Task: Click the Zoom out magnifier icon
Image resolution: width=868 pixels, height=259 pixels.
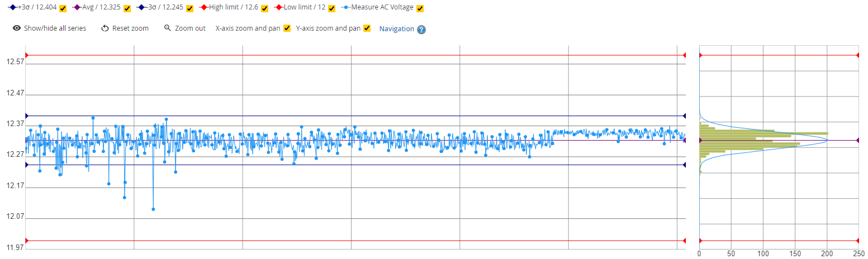Action: click(x=167, y=28)
